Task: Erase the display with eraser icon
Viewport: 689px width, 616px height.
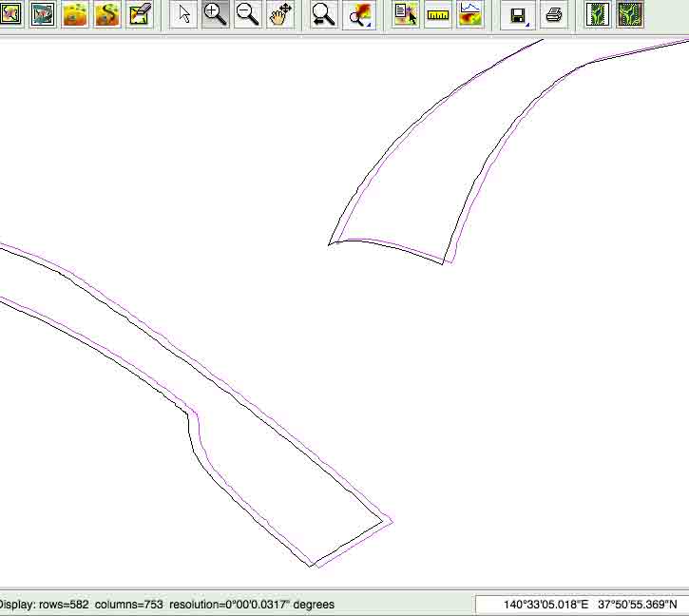Action: coord(140,14)
